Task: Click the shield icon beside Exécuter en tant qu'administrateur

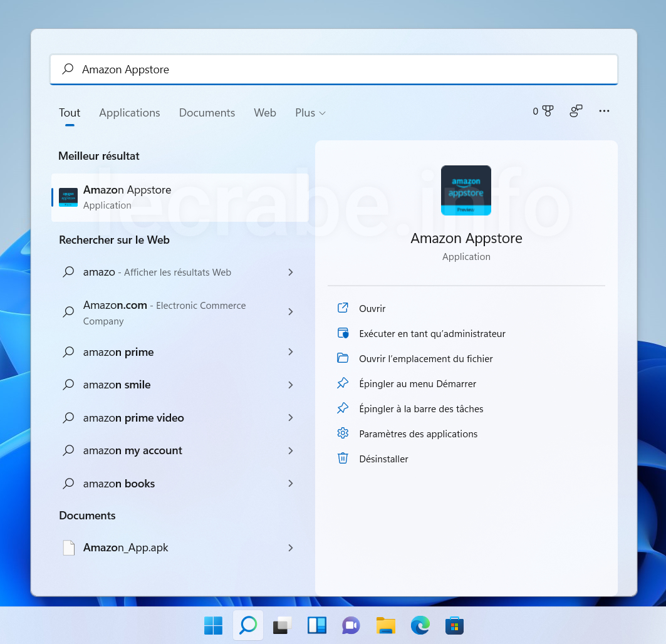Action: pyautogui.click(x=343, y=333)
